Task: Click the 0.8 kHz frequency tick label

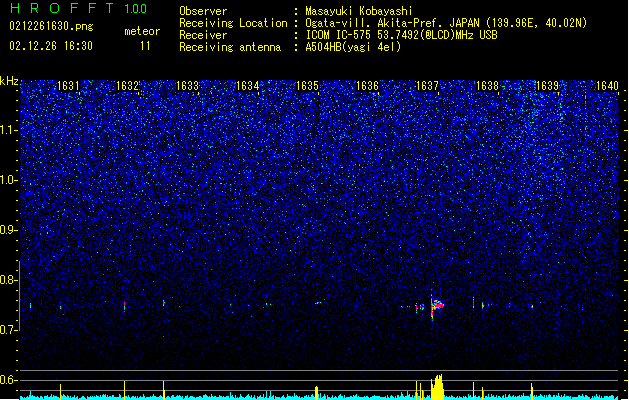Action: pos(9,280)
